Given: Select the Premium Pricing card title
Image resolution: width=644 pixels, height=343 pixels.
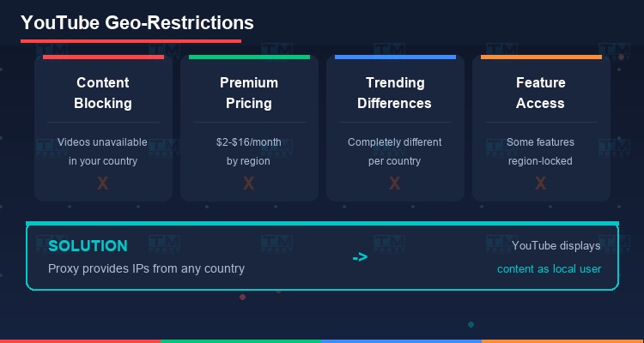Looking at the screenshot, I should tap(248, 93).
